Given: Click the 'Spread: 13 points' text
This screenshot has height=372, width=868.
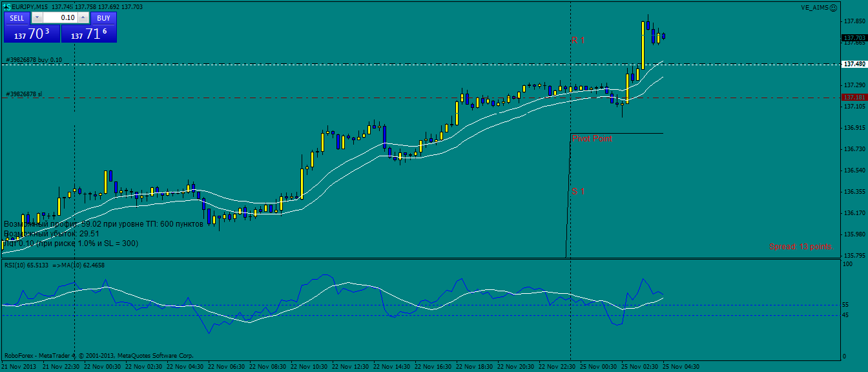Looking at the screenshot, I should (800, 247).
